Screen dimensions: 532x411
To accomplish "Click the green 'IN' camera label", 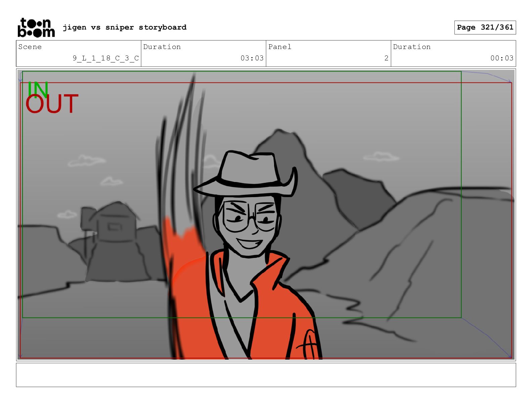I will point(38,89).
